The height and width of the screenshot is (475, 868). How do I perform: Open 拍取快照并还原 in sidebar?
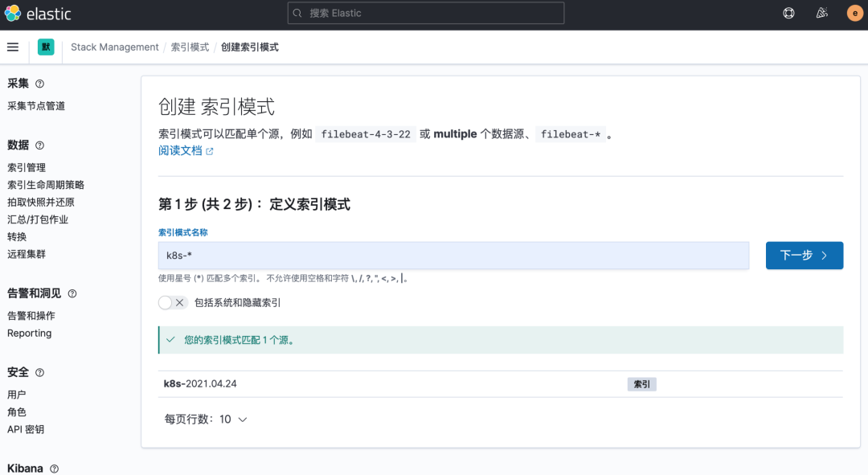pos(41,202)
